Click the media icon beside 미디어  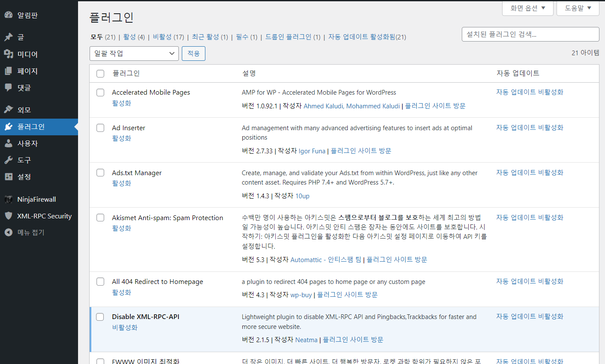tap(9, 54)
